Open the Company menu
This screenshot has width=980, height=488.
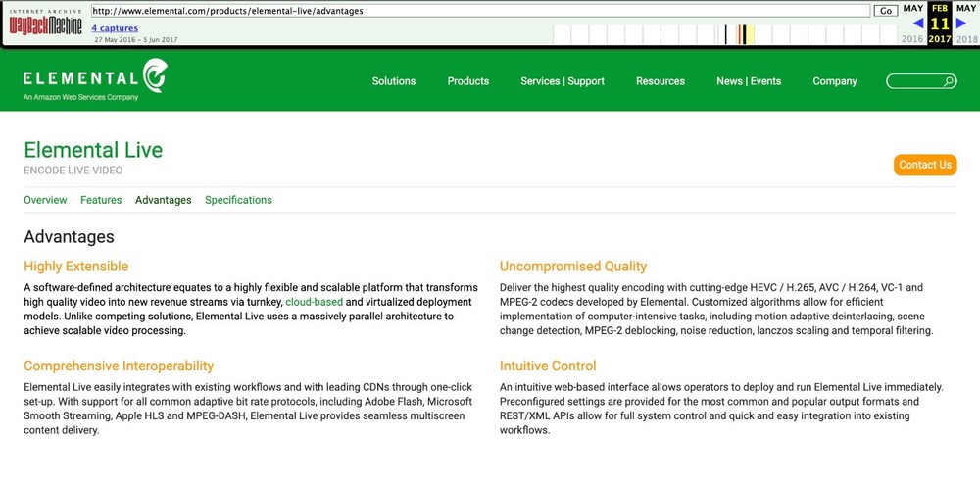(x=835, y=81)
